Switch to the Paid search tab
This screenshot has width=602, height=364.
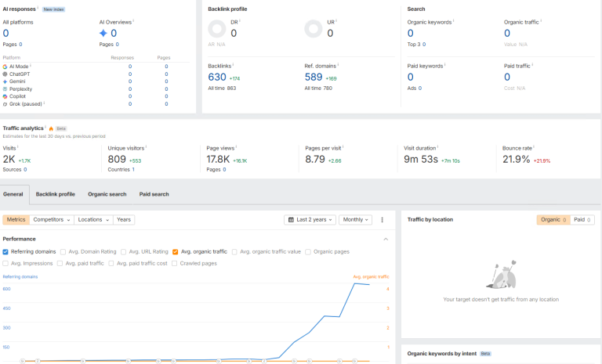pos(154,194)
